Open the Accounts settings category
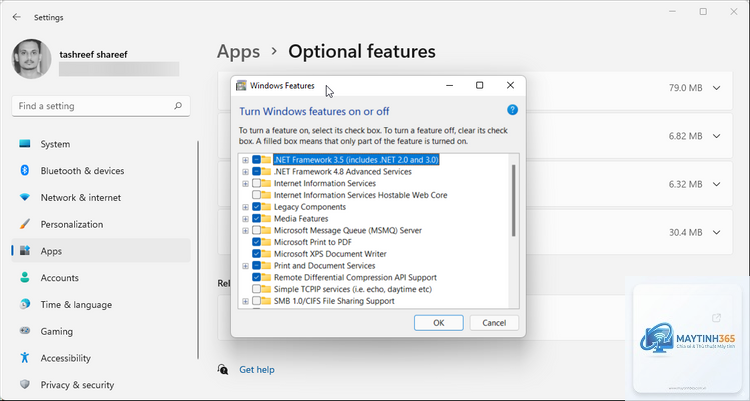 (101, 278)
